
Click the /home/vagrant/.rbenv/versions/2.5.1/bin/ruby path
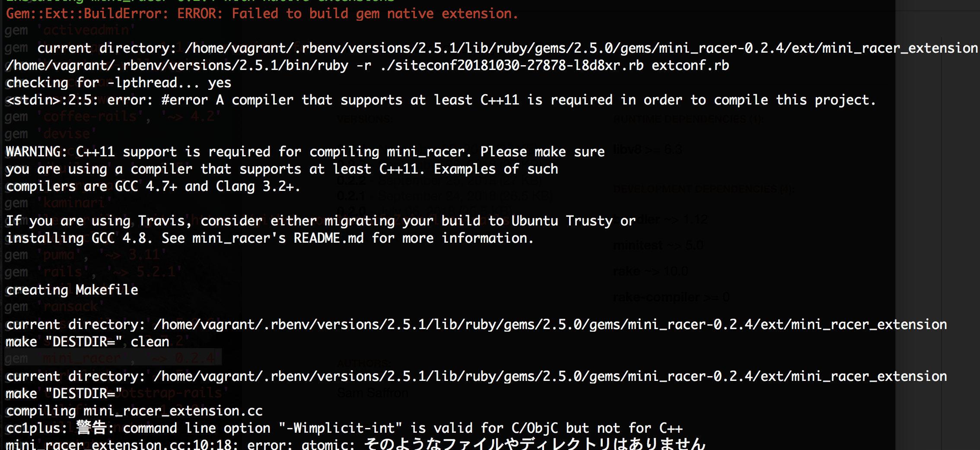[177, 66]
